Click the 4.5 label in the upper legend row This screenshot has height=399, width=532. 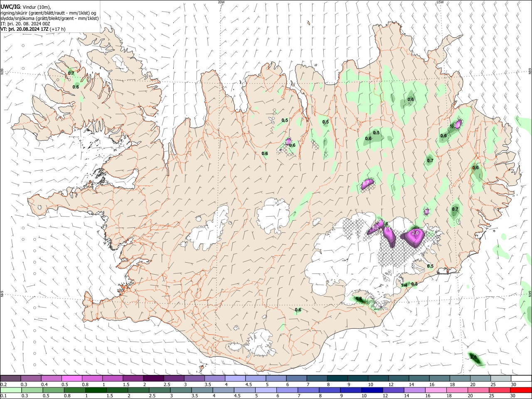pyautogui.click(x=249, y=384)
